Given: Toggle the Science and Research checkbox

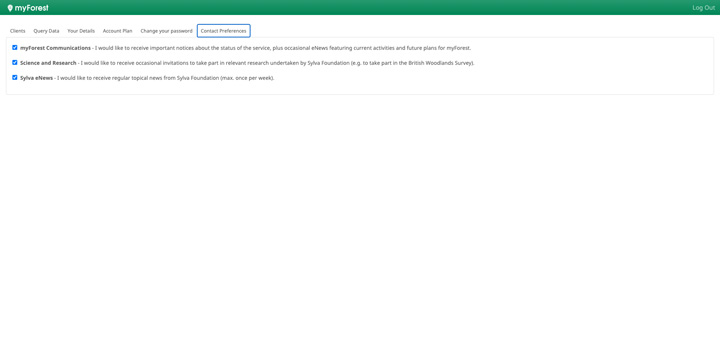Looking at the screenshot, I should pyautogui.click(x=15, y=62).
